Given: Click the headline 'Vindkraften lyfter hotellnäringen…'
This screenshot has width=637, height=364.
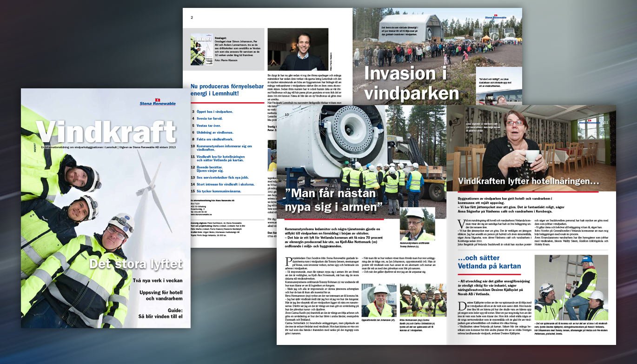Looking at the screenshot, I should 528,181.
